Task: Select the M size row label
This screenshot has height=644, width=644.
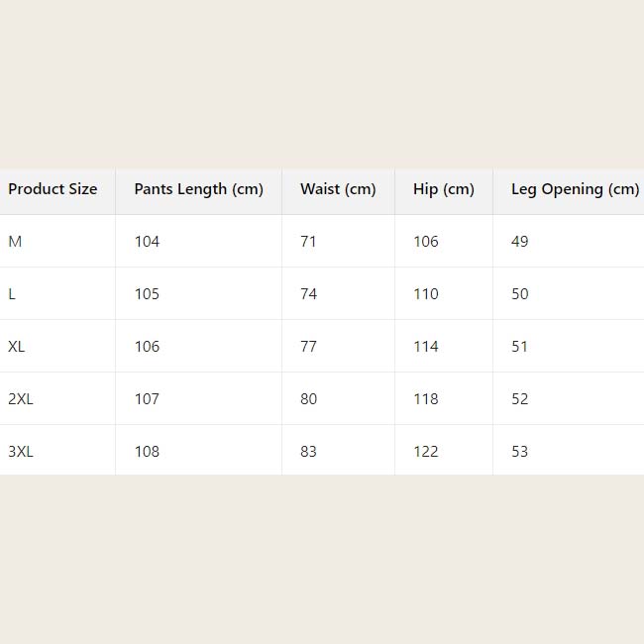Action: coord(15,242)
